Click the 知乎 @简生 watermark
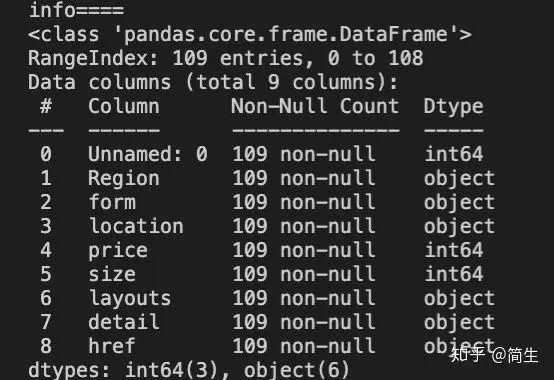The image size is (554, 380). (x=494, y=355)
